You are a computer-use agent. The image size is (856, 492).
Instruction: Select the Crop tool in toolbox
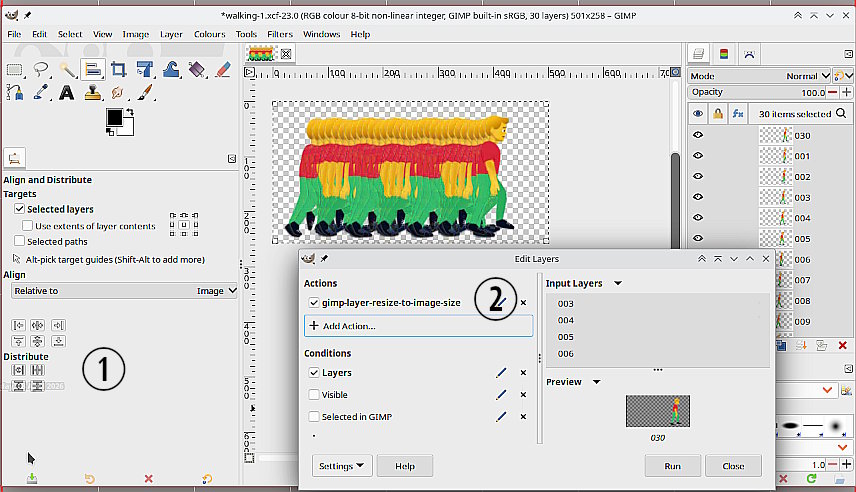[119, 69]
